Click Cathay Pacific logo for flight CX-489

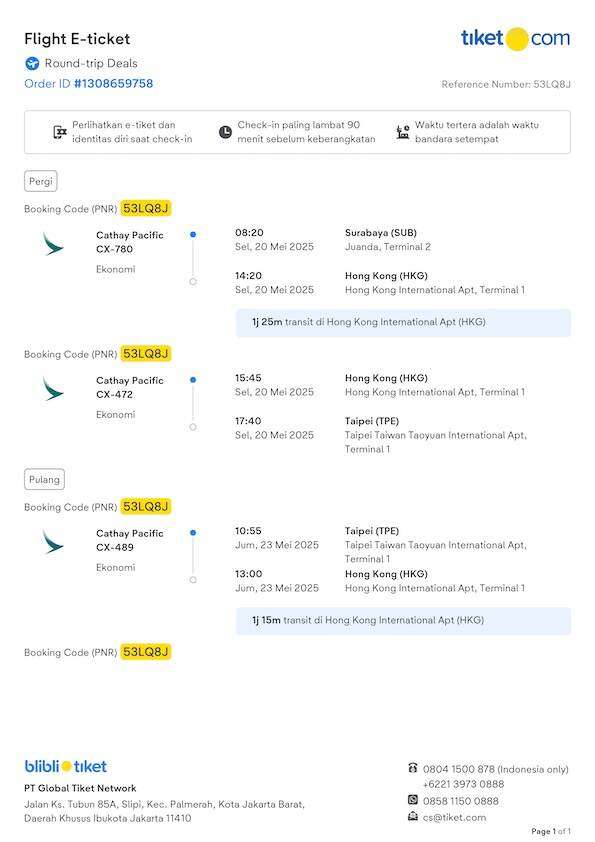click(x=53, y=542)
